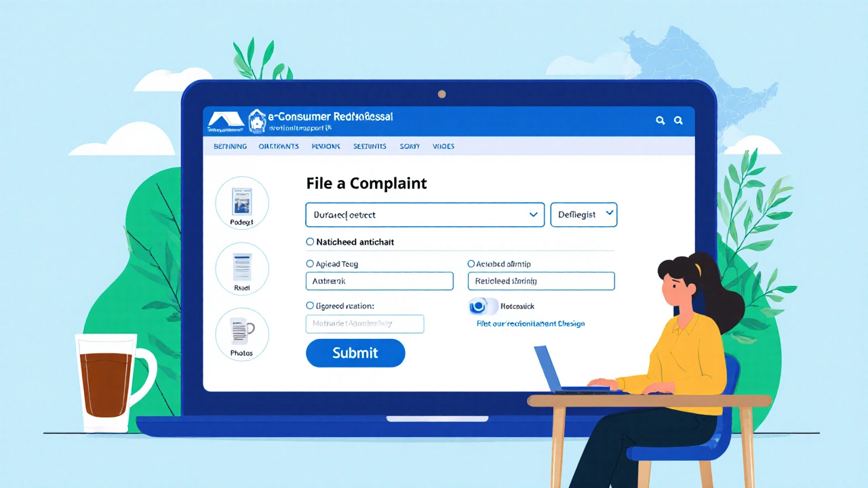Enable the Hotcastick toggle switch
This screenshot has width=868, height=488.
(x=490, y=306)
